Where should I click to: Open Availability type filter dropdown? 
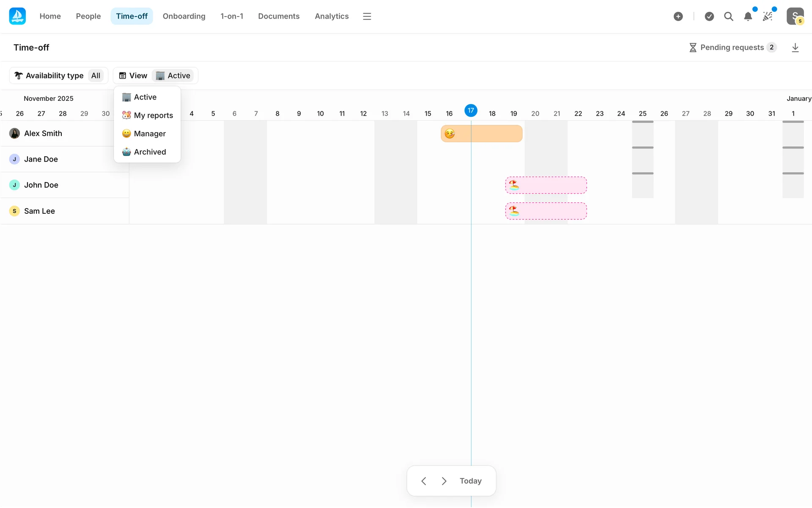59,75
